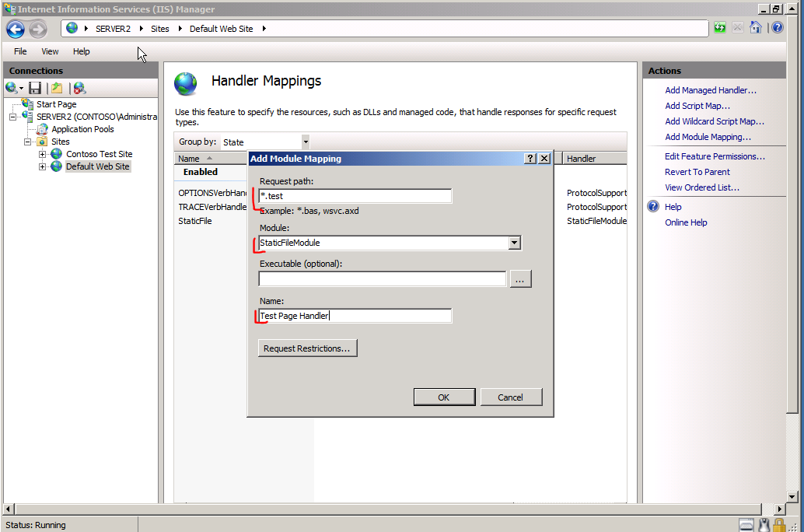
Task: Select the StaticFile handler row
Action: pos(195,221)
